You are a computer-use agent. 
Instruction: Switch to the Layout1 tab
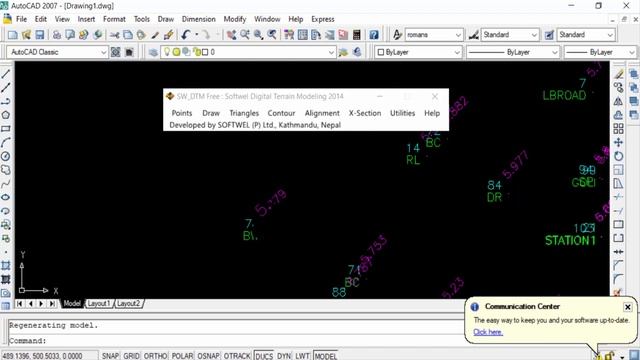pos(99,304)
